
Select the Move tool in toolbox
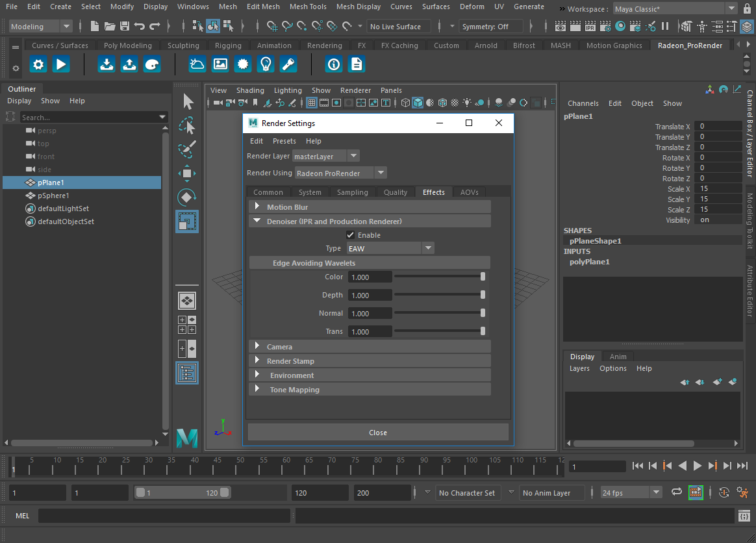click(x=187, y=173)
